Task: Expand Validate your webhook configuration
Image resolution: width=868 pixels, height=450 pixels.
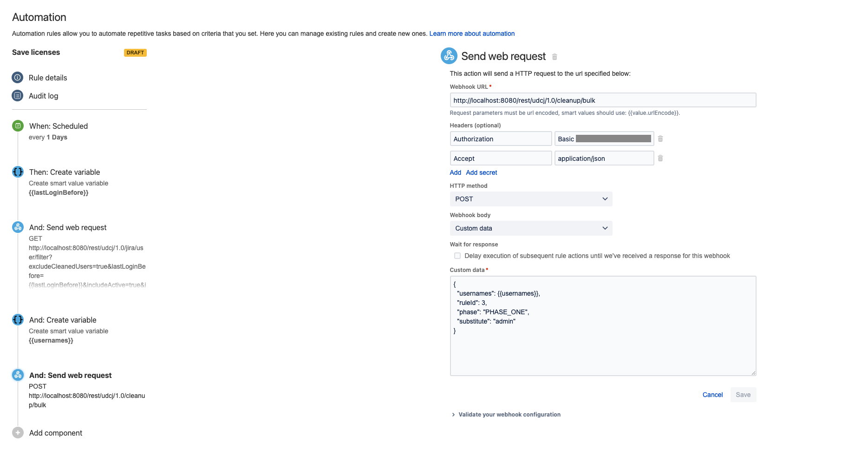Action: [509, 415]
